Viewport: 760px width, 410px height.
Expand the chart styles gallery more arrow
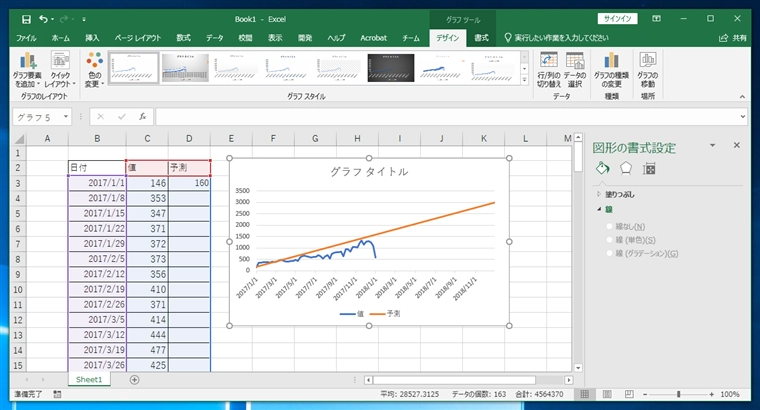pos(524,80)
